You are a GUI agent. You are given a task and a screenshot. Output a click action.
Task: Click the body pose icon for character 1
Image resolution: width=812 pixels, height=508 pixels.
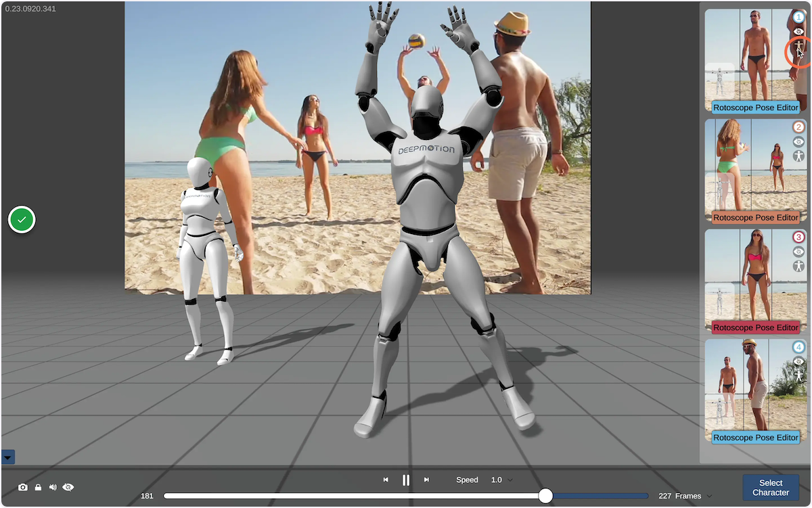click(x=798, y=46)
